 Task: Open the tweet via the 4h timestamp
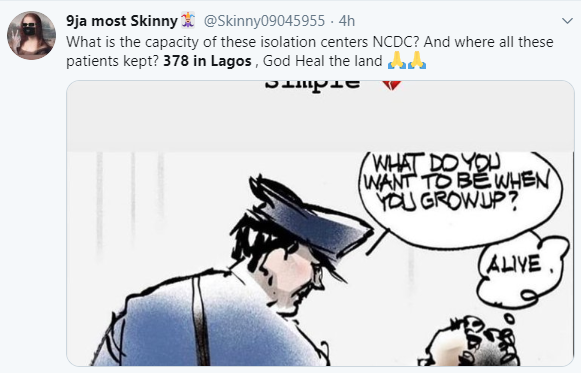pos(347,21)
